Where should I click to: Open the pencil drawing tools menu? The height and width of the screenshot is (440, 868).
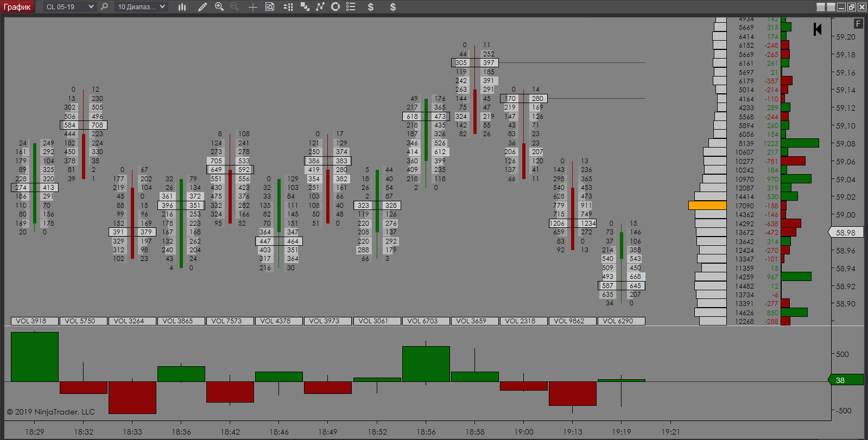tap(202, 7)
